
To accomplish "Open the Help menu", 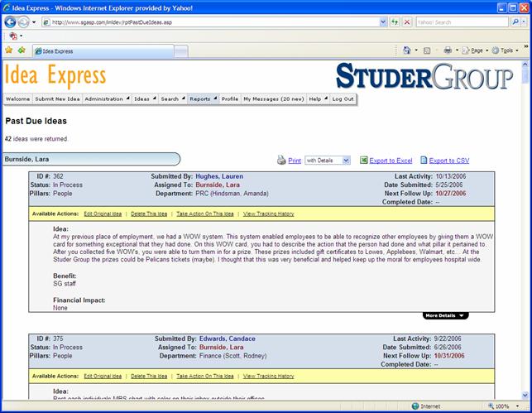I will tap(318, 98).
